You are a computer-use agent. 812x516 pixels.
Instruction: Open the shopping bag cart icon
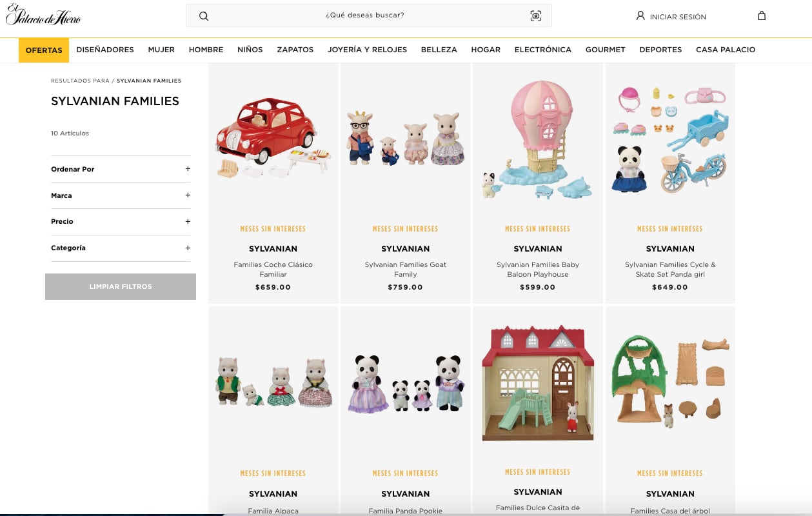click(762, 16)
